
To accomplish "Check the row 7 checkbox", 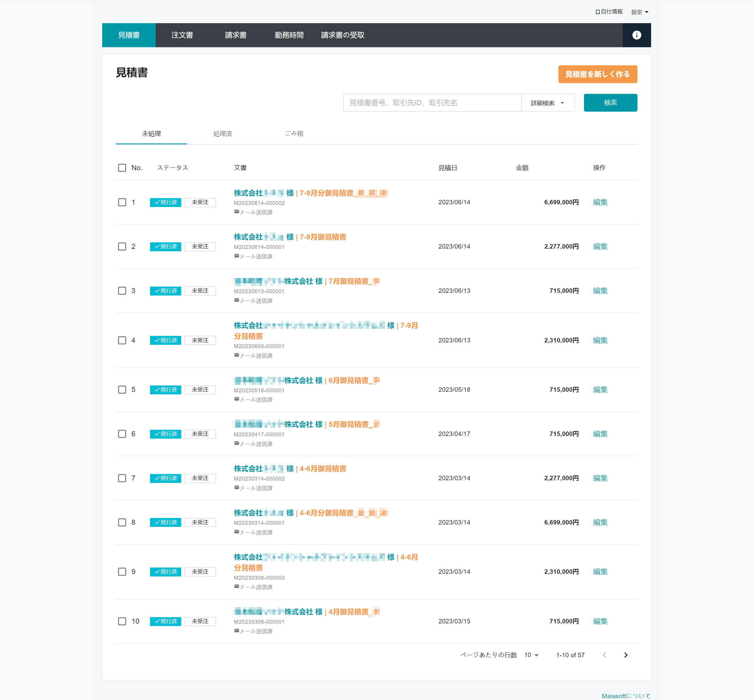I will point(122,478).
